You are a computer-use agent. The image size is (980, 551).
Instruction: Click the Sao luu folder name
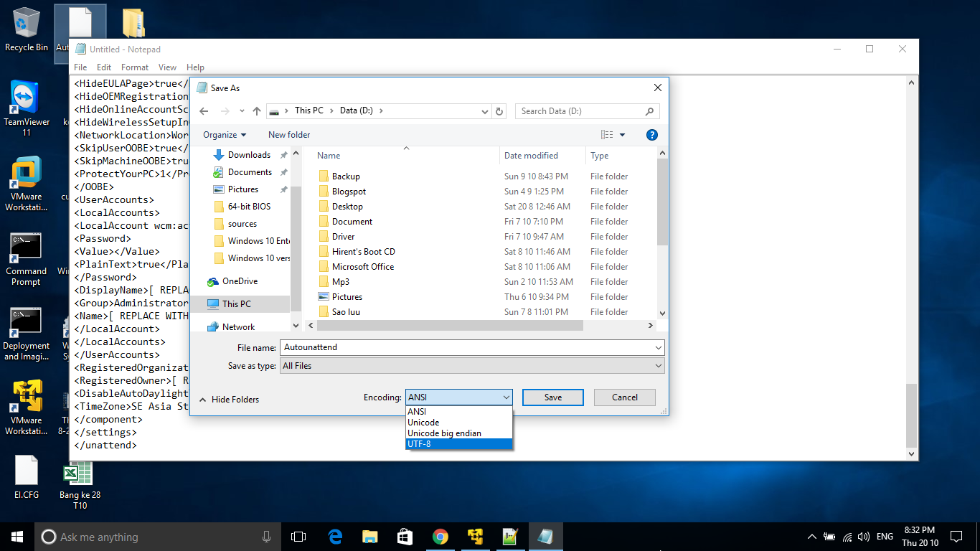(347, 312)
